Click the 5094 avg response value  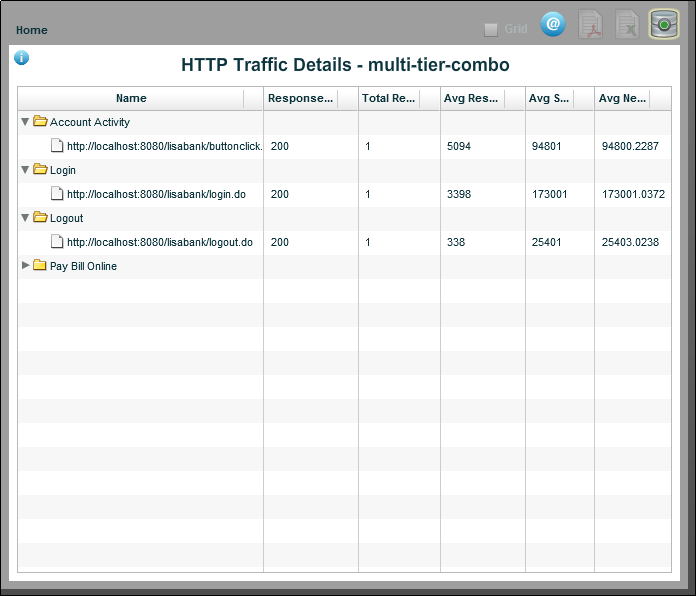(x=459, y=146)
